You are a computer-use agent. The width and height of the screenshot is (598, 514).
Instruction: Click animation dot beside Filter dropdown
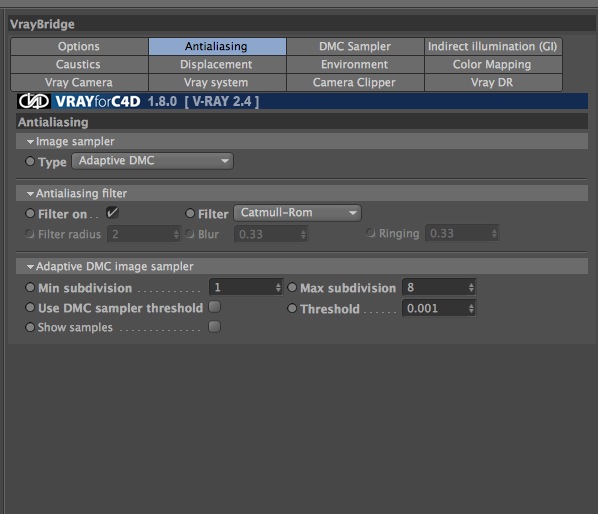[190, 213]
